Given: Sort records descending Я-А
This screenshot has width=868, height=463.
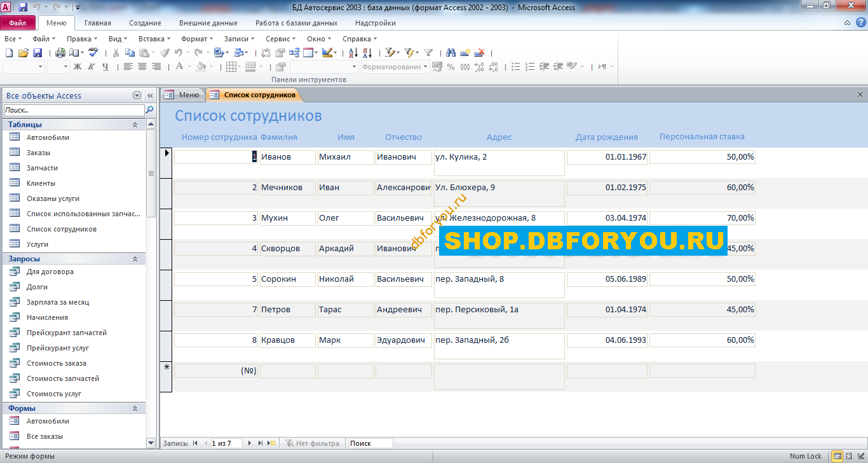Looking at the screenshot, I should pos(367,53).
